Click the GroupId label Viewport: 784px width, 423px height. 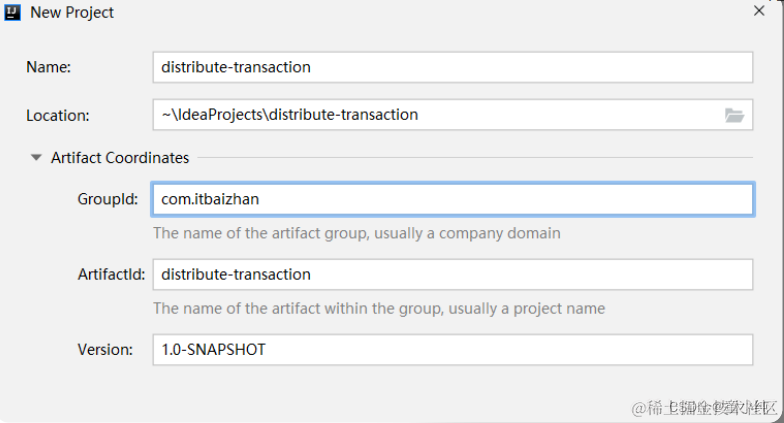point(107,199)
